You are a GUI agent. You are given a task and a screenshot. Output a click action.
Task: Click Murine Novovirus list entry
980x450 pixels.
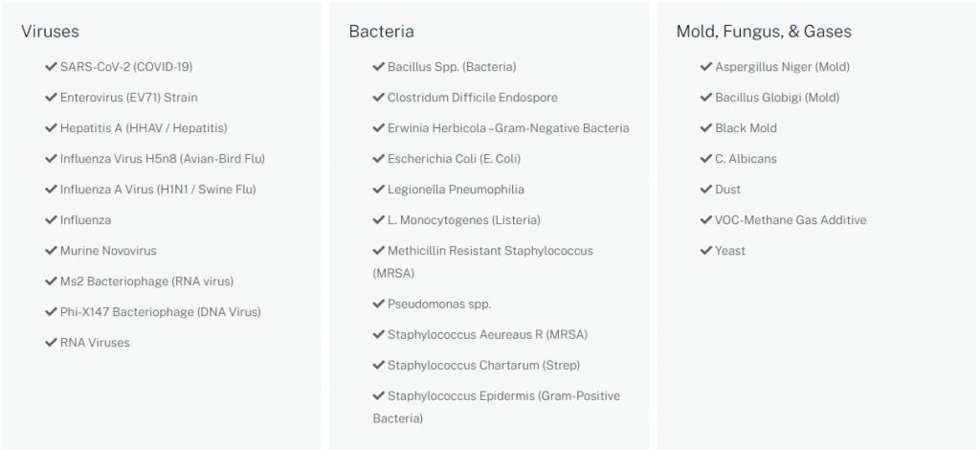[x=108, y=251]
